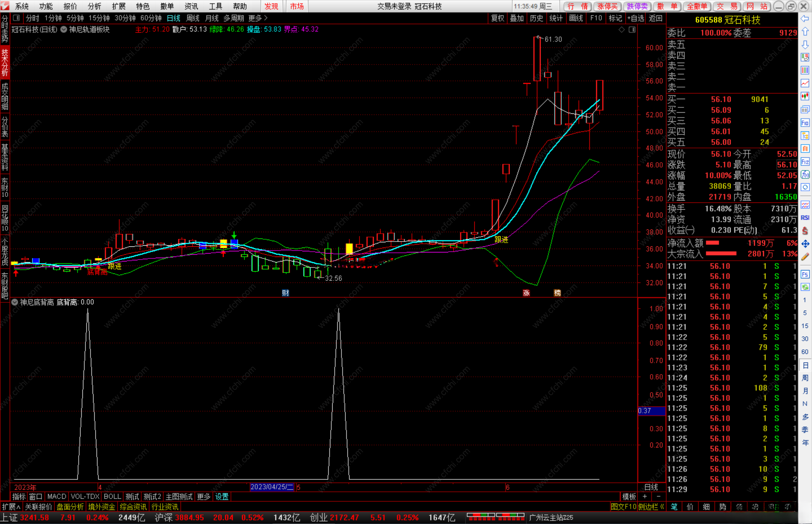Click the candlestick chart icon in sidebar

[805, 96]
